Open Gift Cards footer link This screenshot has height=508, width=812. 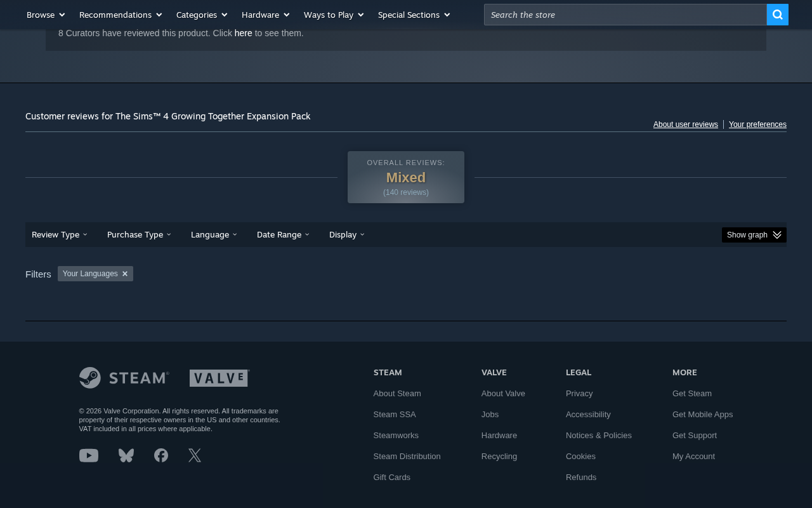[x=392, y=478]
